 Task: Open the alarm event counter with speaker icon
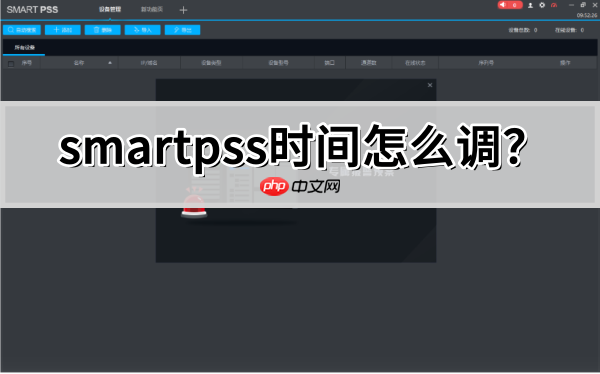coord(510,5)
